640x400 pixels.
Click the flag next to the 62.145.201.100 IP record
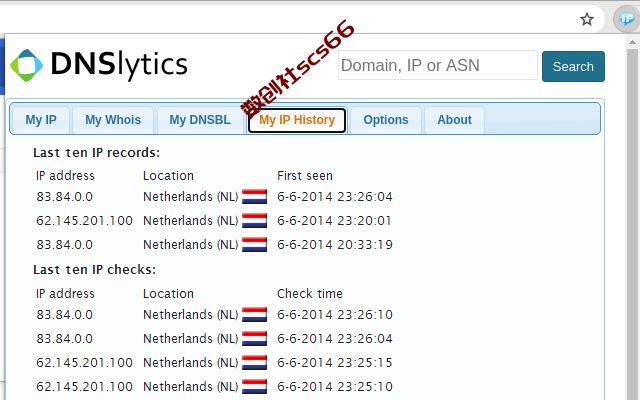[x=254, y=221]
